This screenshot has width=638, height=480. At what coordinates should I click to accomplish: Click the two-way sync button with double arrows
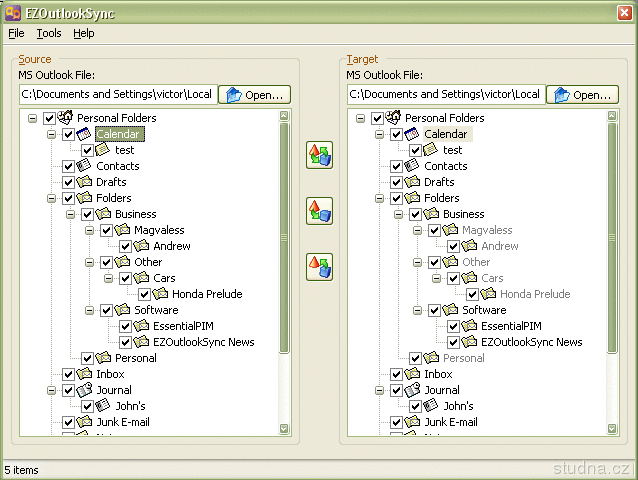point(319,155)
